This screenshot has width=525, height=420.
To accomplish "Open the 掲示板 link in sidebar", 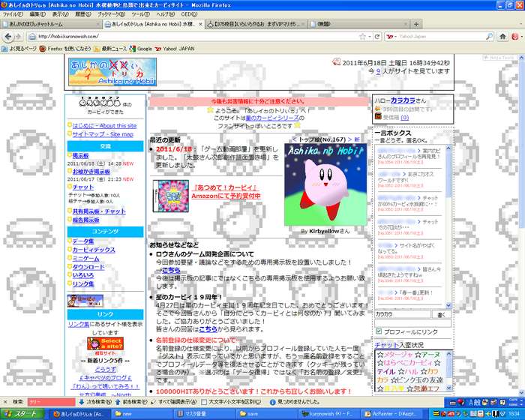I will coord(80,156).
